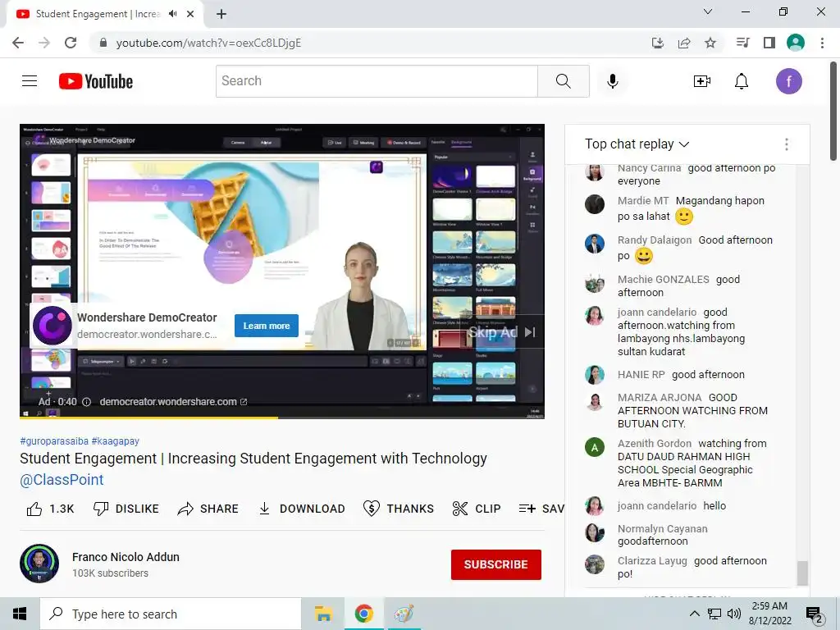
Task: Share the video
Action: tap(208, 509)
